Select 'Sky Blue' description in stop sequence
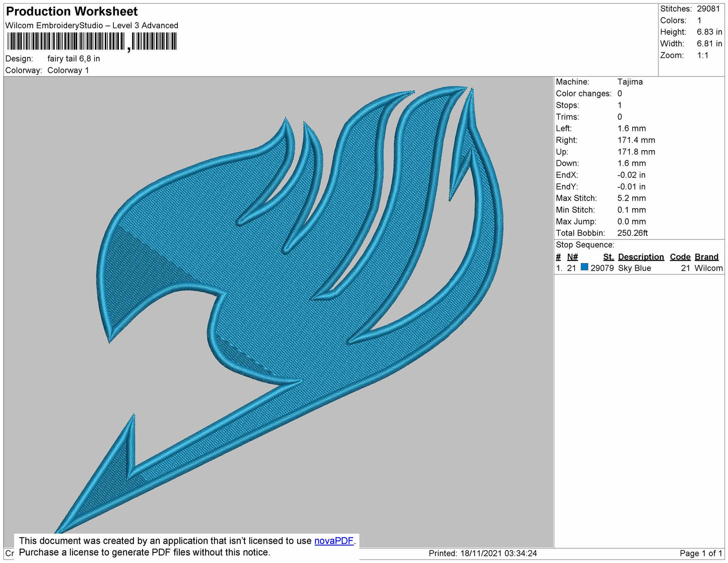The image size is (728, 563). [634, 268]
